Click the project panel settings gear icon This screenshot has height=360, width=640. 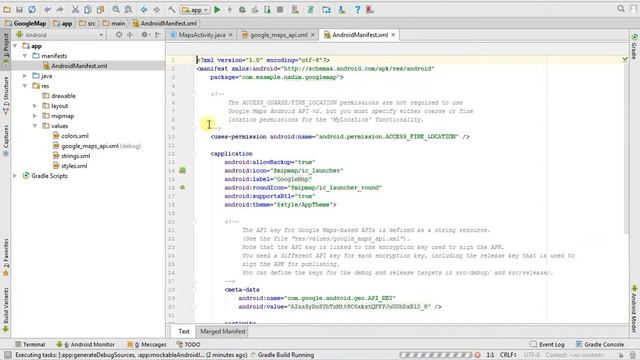(144, 35)
